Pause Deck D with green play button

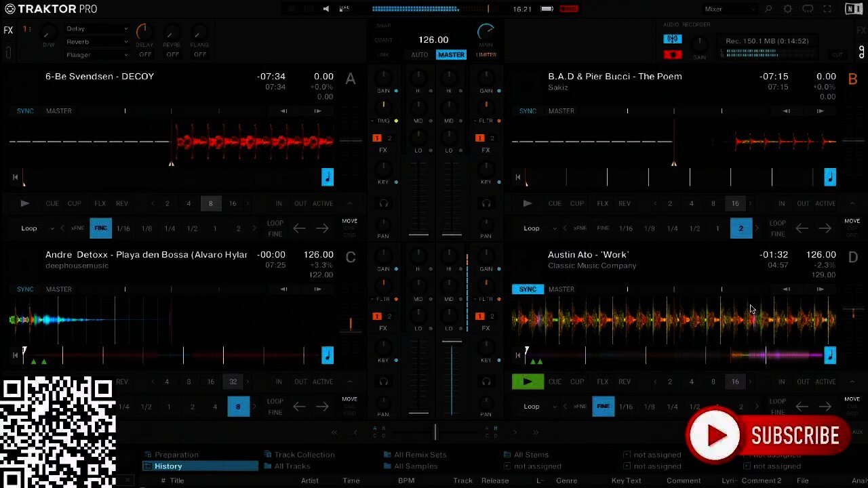[x=528, y=382]
